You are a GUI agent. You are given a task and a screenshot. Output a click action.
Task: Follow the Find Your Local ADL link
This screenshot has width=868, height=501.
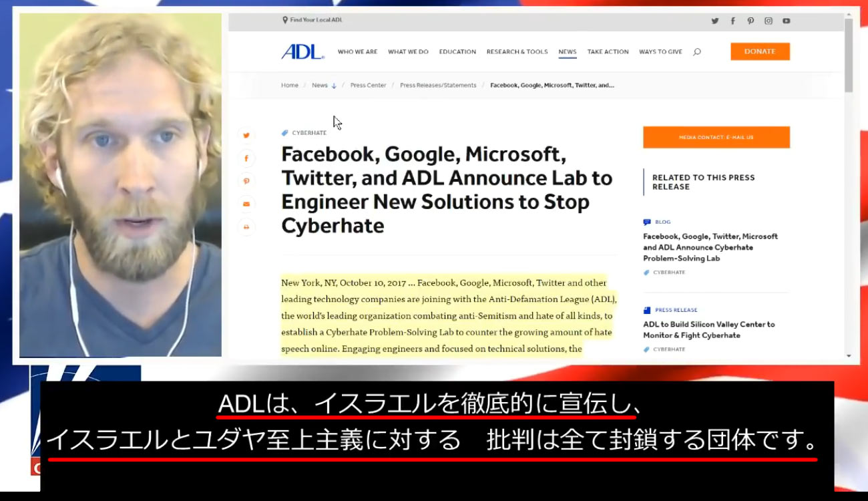[316, 20]
